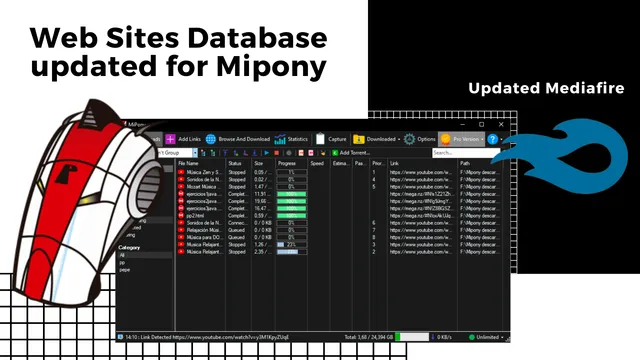The width and height of the screenshot is (640, 360).
Task: Select the ejercicios3java file row name
Action: pos(204,209)
